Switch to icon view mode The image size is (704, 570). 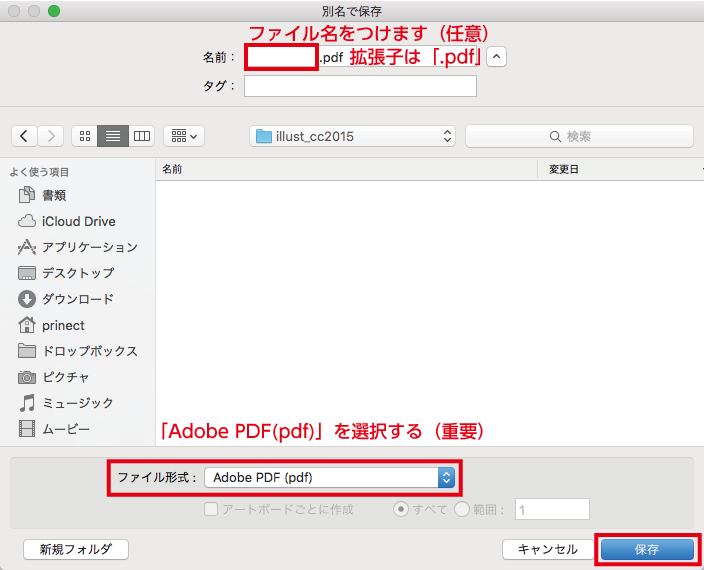click(85, 136)
